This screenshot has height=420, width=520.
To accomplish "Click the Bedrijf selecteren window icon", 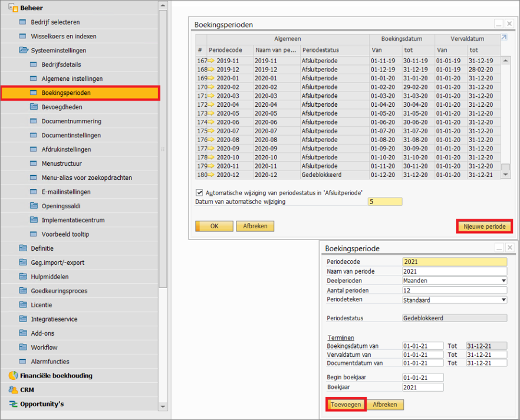I will [x=23, y=22].
